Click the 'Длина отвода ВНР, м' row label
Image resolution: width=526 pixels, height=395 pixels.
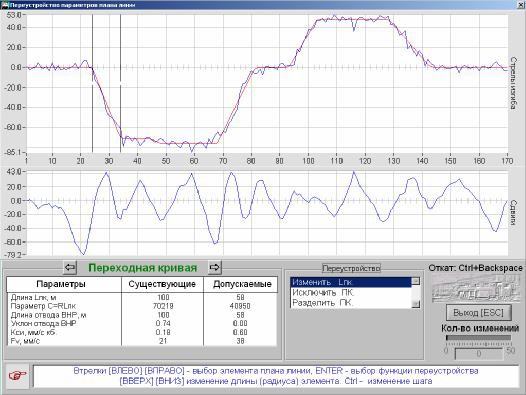48,315
